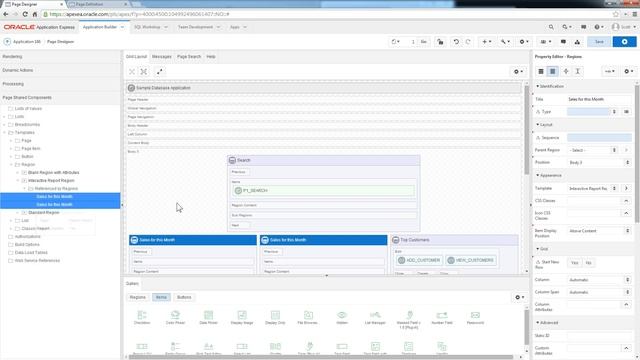Screen dimensions: 640x360
Task: Select the Top Customers region header
Action: (x=455, y=240)
